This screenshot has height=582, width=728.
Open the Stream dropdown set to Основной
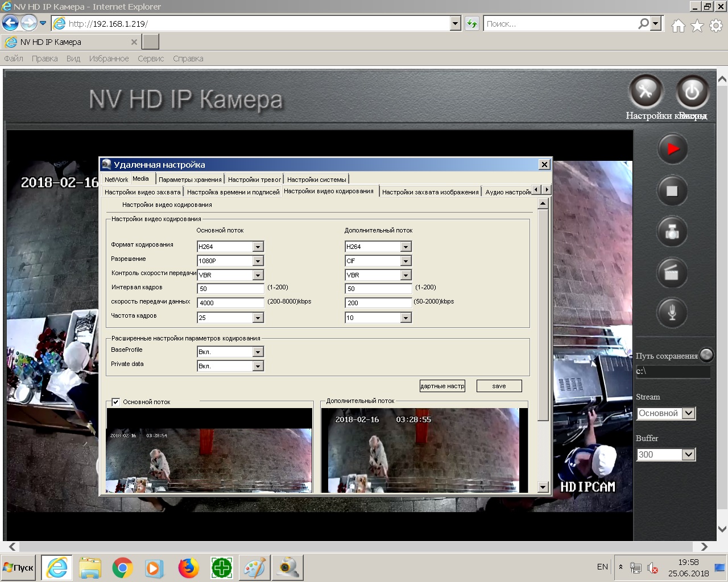tap(688, 413)
